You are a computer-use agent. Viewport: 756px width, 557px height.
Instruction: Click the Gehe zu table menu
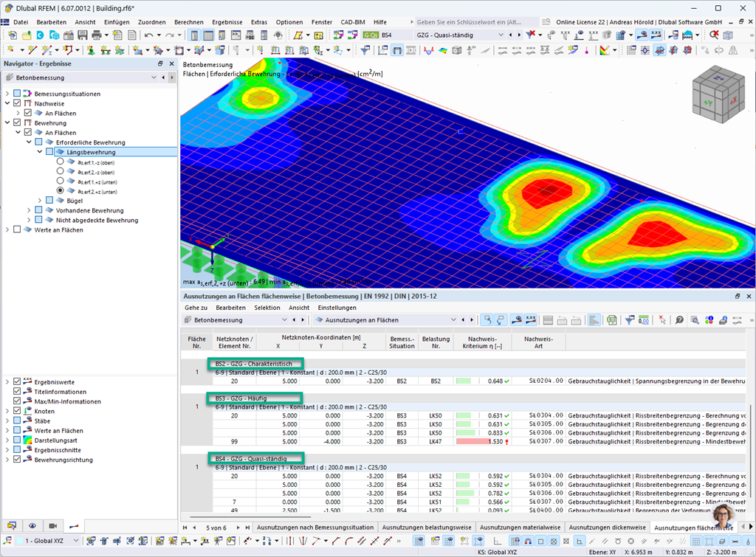(196, 308)
